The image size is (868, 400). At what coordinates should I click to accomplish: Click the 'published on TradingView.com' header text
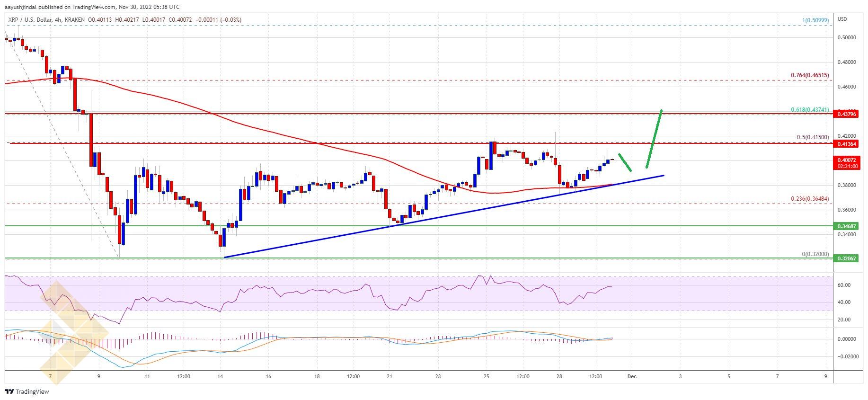[84, 7]
